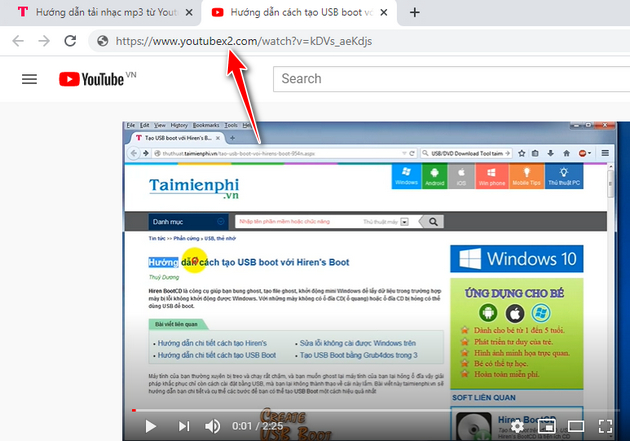Expand the Danh mục dropdown
Screen dimensions: 630x441
coord(188,222)
